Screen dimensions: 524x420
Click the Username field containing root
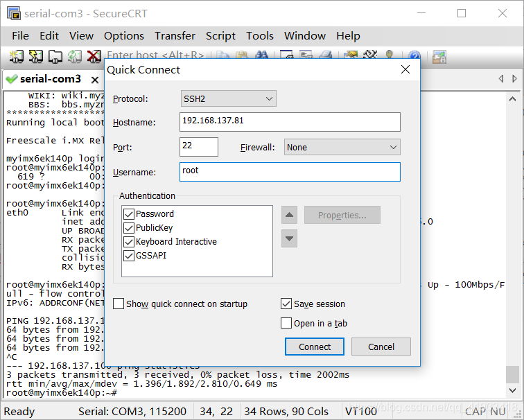tap(290, 172)
